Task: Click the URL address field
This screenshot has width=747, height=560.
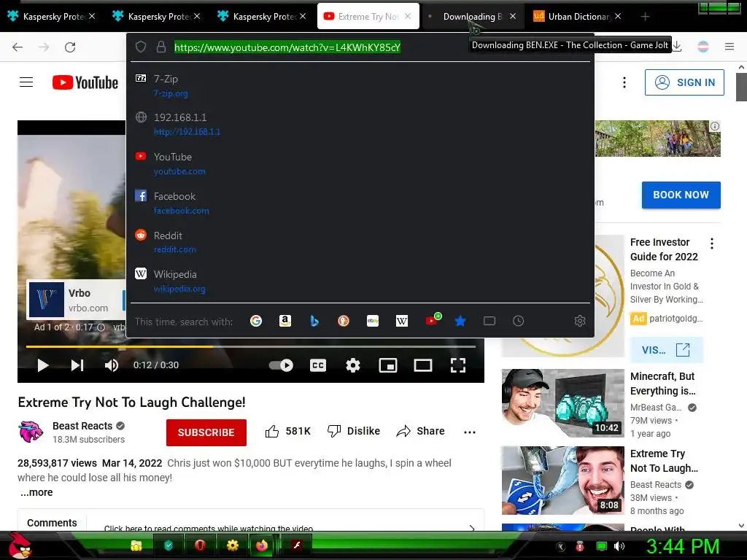Action: [287, 47]
